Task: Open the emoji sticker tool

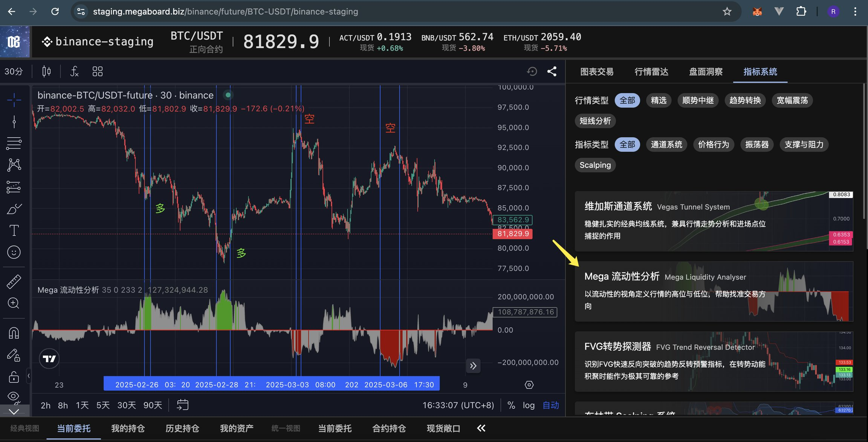Action: (14, 252)
